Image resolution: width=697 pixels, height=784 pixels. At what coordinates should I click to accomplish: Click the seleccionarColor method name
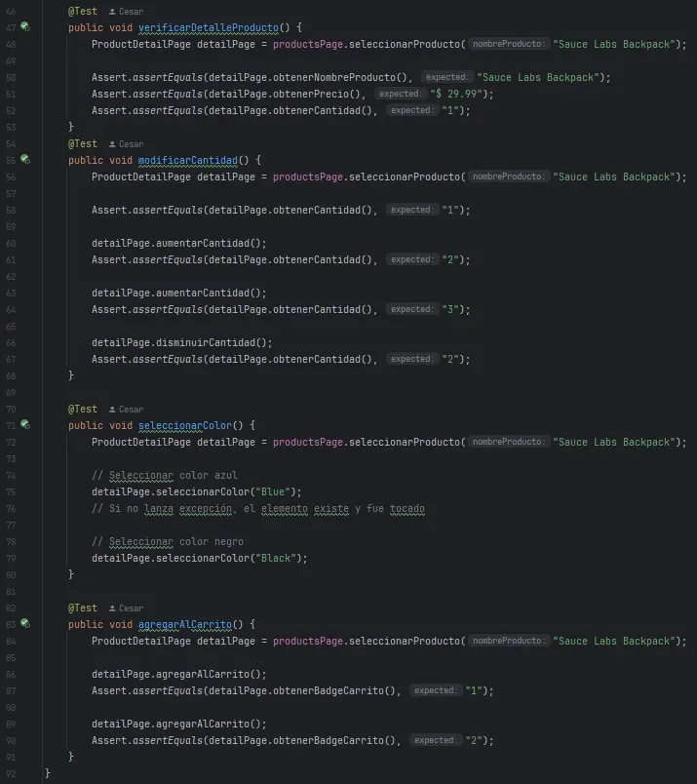click(185, 425)
